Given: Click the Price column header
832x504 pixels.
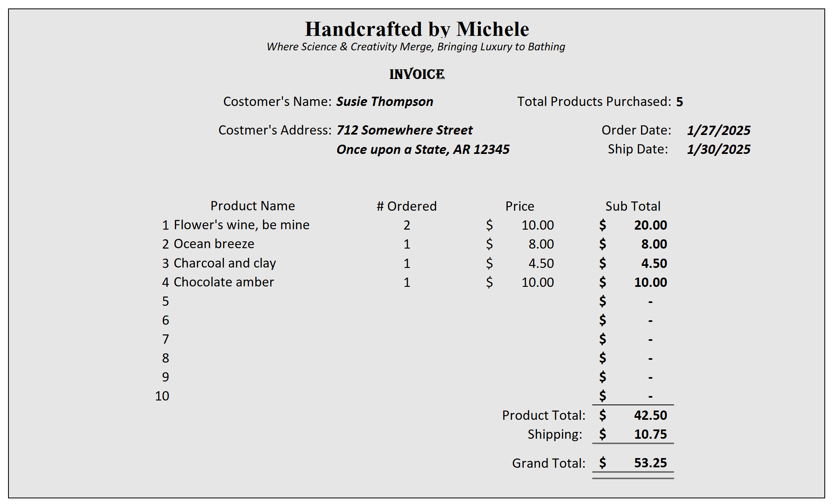Looking at the screenshot, I should click(520, 206).
